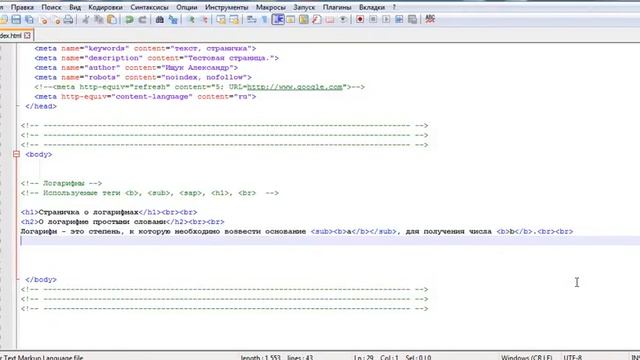Click the Folder as Workspace icon
Viewport: 640px width, 360px height.
coord(330,19)
